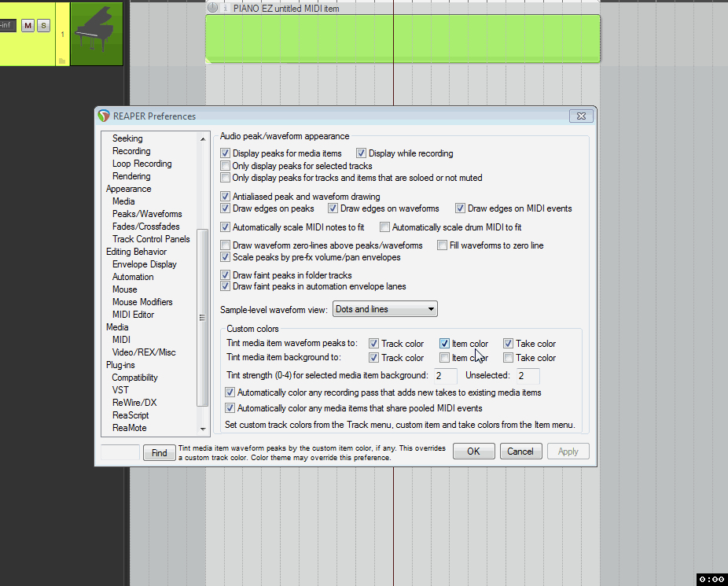Toggle Track color for waveform peaks tint
The height and width of the screenshot is (586, 728).
373,344
